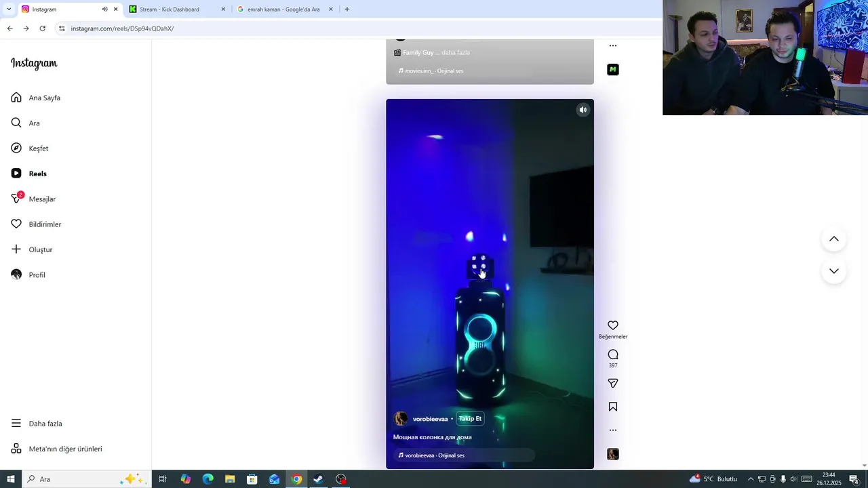Screen dimensions: 868x488
Task: Open Task View on the taskbar
Action: 163,479
